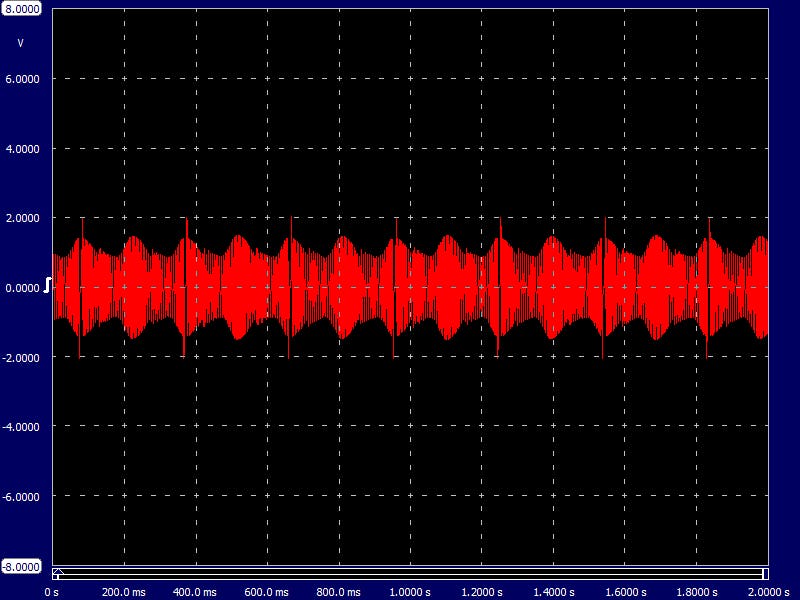The image size is (800, 600).
Task: Select the 8.0000 upper range box
Action: pos(22,8)
